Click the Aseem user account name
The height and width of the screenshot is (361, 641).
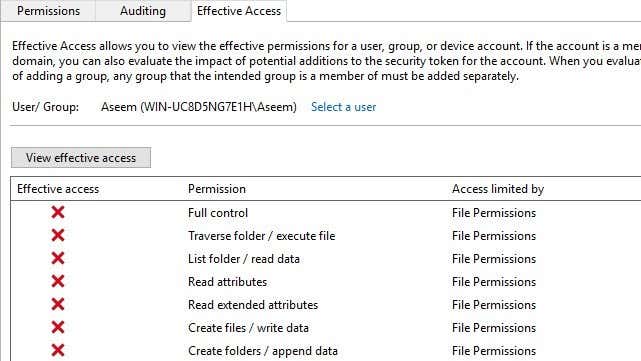pos(199,107)
